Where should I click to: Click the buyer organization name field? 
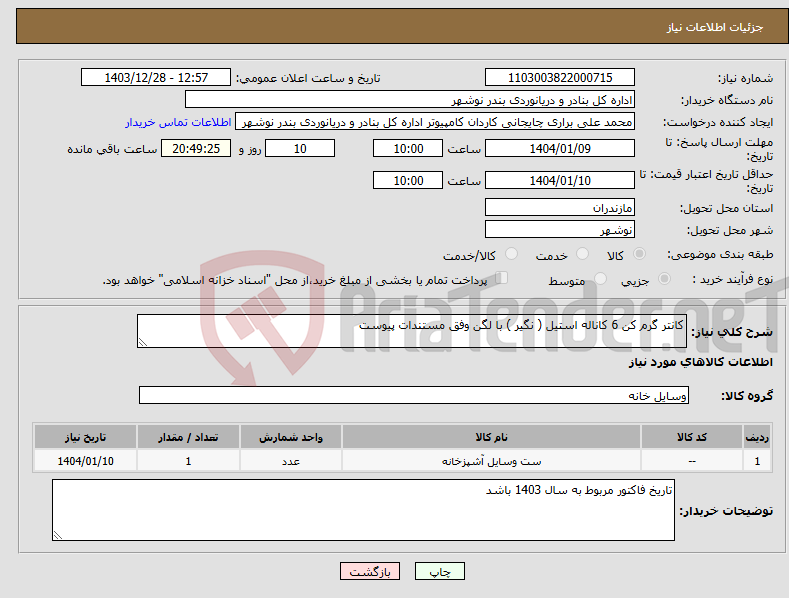(410, 100)
